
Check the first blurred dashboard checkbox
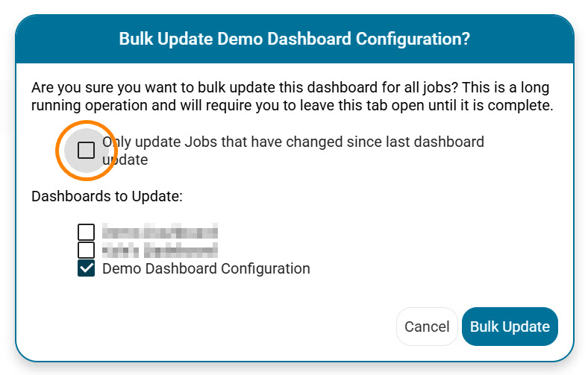(x=87, y=232)
